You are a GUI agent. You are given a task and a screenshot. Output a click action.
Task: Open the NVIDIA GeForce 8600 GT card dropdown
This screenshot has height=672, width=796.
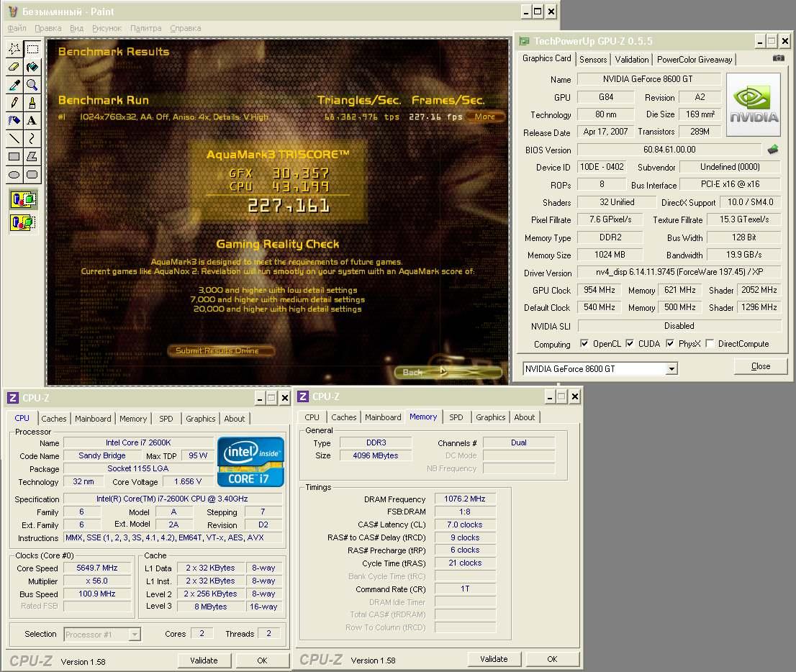[x=671, y=369]
